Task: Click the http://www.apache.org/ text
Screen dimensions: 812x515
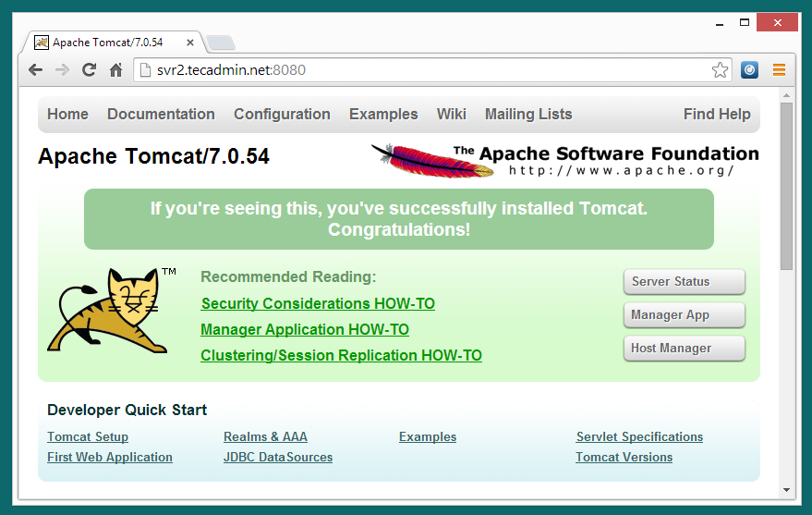Action: tap(621, 170)
